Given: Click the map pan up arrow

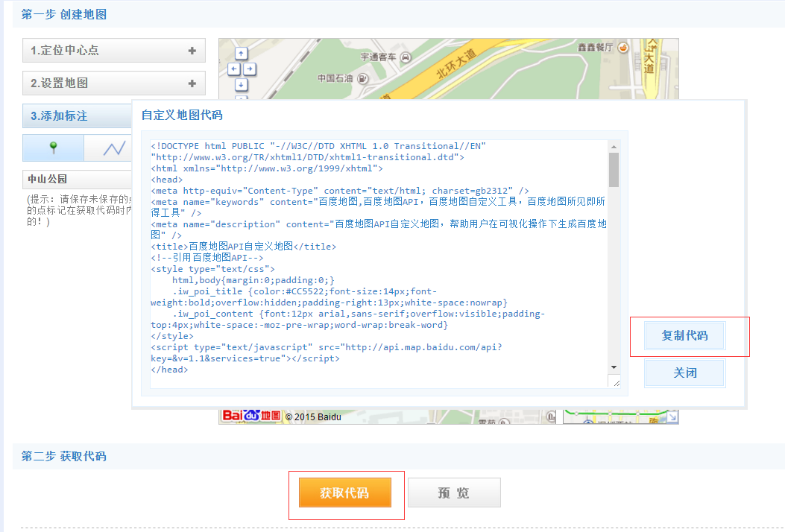Looking at the screenshot, I should point(242,53).
